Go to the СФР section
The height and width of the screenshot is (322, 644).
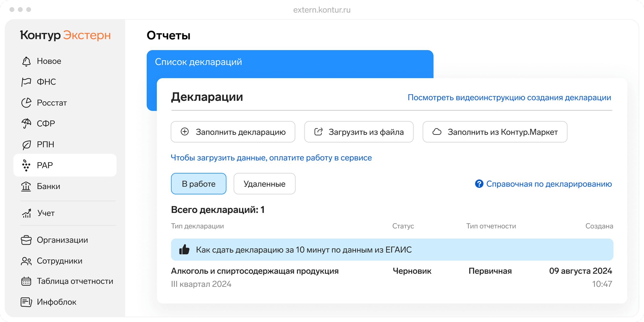coord(46,123)
